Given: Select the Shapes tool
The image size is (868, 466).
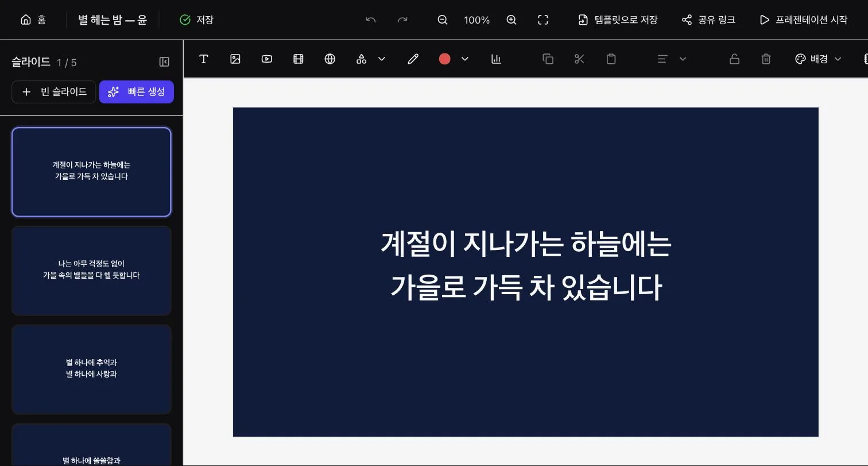Looking at the screenshot, I should tap(361, 59).
